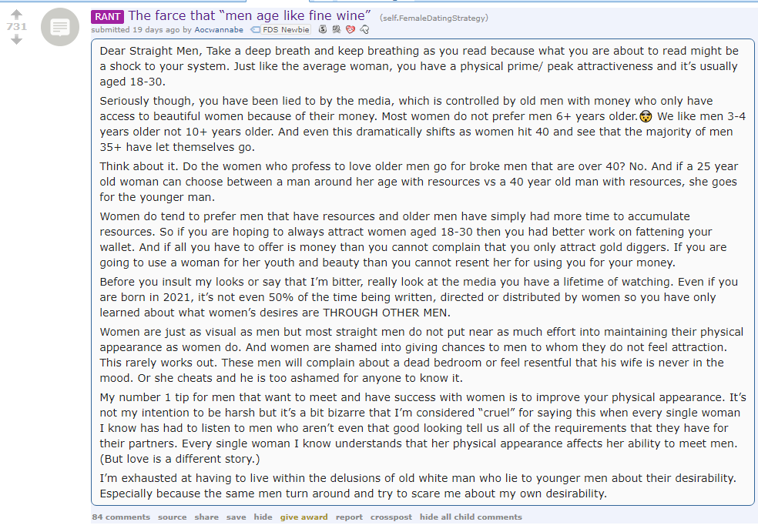Click the last award icon in row
Viewport: 758px width, 532px height.
pos(364,29)
